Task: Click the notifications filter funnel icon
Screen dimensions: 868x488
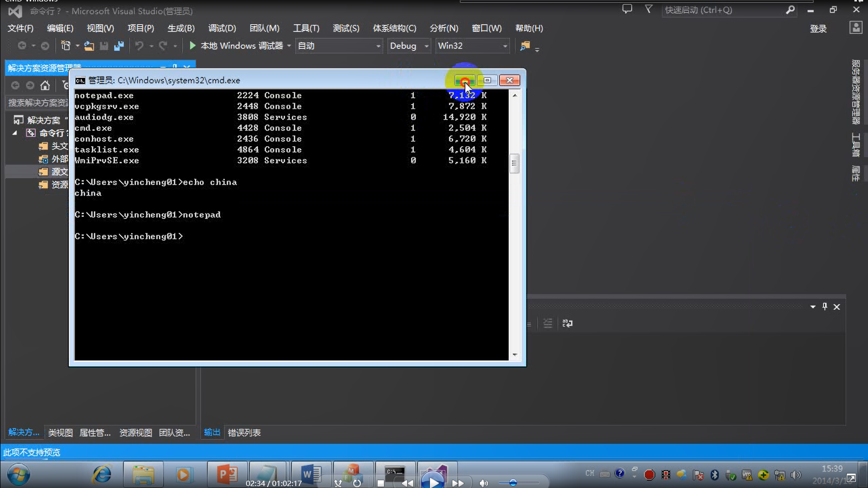Action: [x=649, y=9]
